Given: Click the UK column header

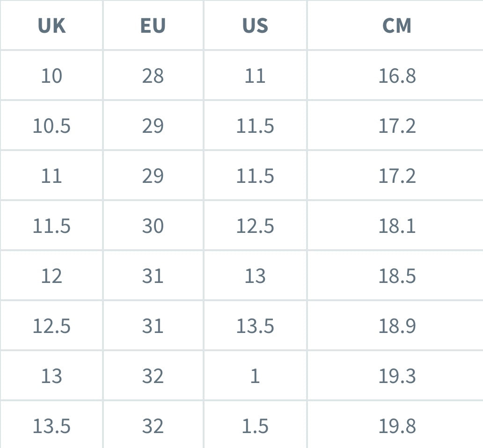Looking at the screenshot, I should pyautogui.click(x=51, y=26).
